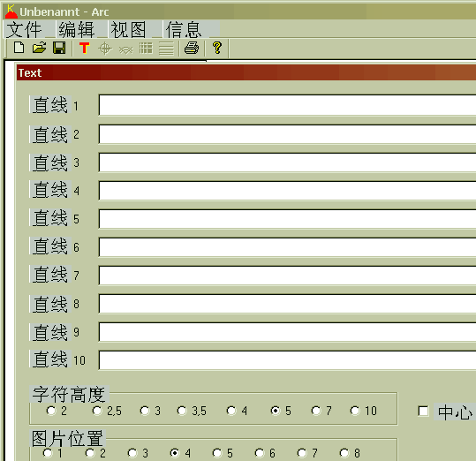This screenshot has height=461, width=476.
Task: Click the 直线 2 text field
Action: 287,134
